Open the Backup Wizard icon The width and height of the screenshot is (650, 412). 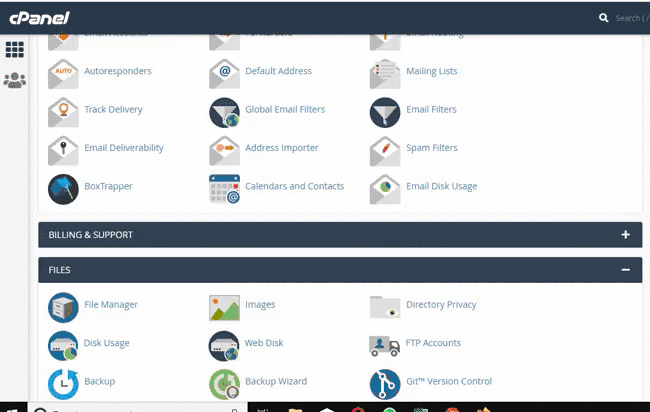224,384
